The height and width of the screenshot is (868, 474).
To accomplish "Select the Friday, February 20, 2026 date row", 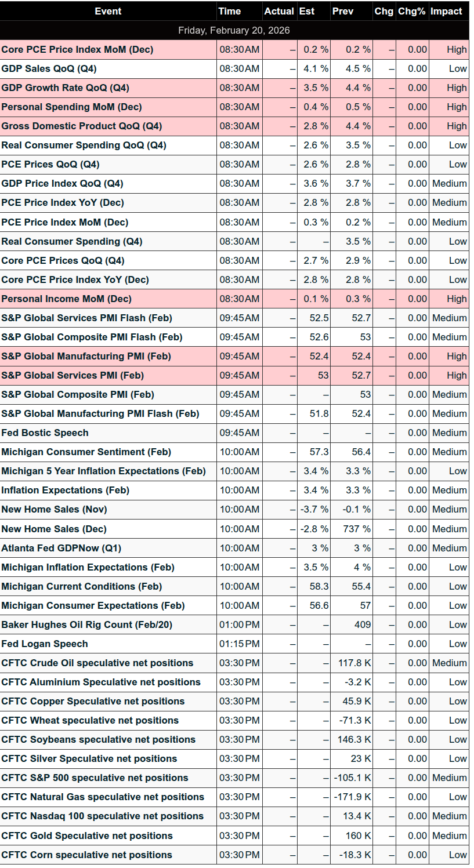I will point(234,30).
